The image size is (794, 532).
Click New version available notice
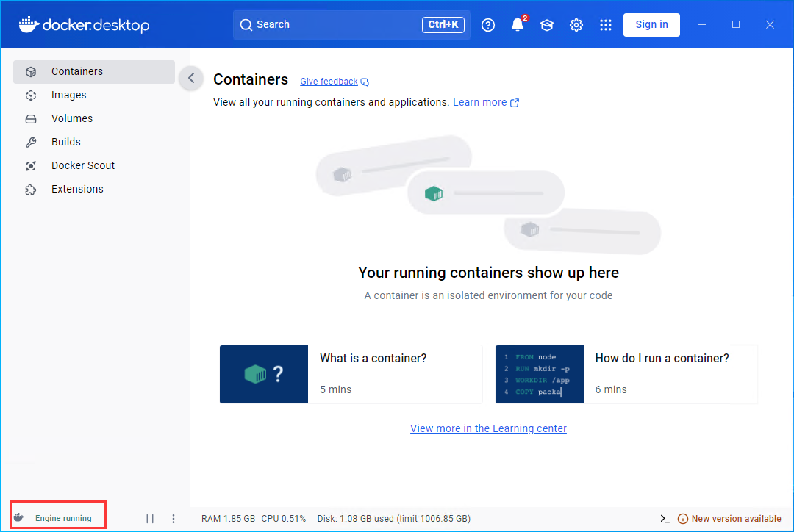[x=736, y=518]
